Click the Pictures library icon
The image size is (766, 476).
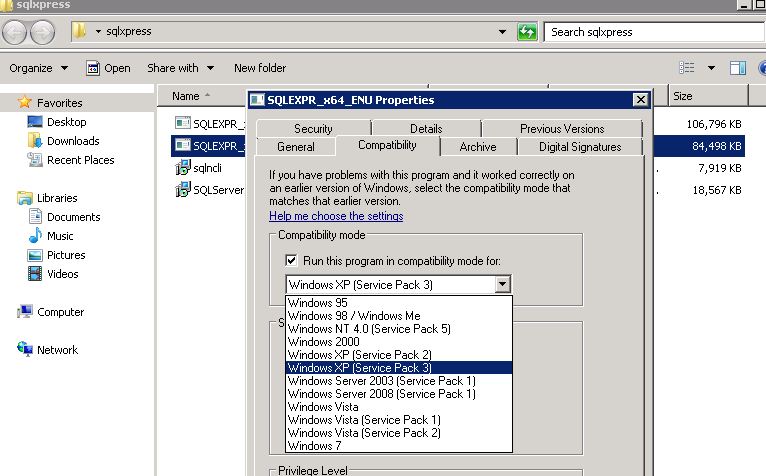pyautogui.click(x=35, y=255)
